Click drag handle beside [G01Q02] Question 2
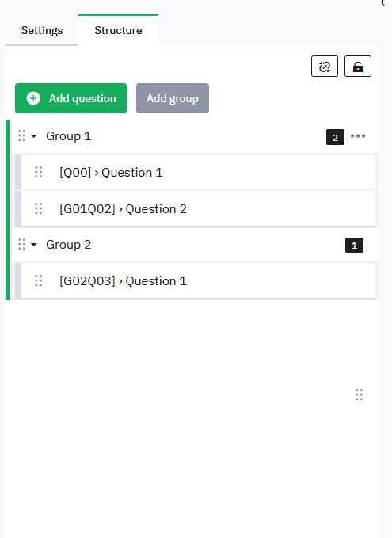 click(x=39, y=208)
